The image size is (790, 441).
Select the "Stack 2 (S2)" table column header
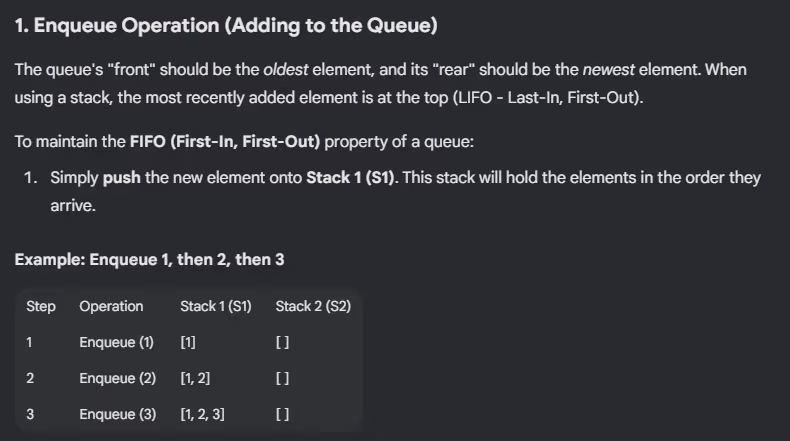(x=313, y=306)
